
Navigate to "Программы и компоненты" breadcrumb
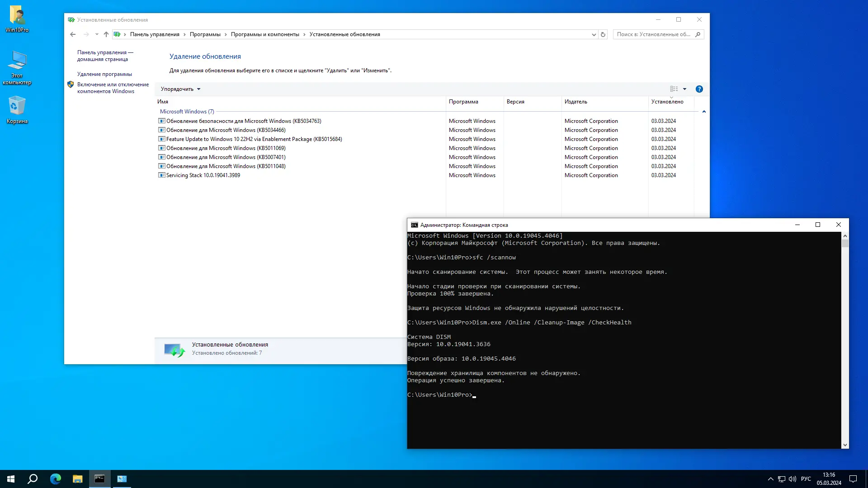pos(265,34)
